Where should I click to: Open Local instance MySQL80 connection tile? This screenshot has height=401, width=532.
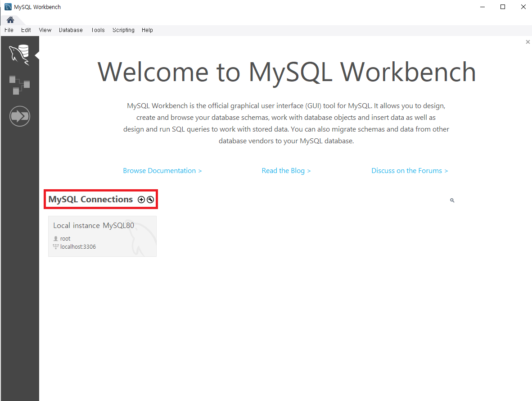point(102,237)
